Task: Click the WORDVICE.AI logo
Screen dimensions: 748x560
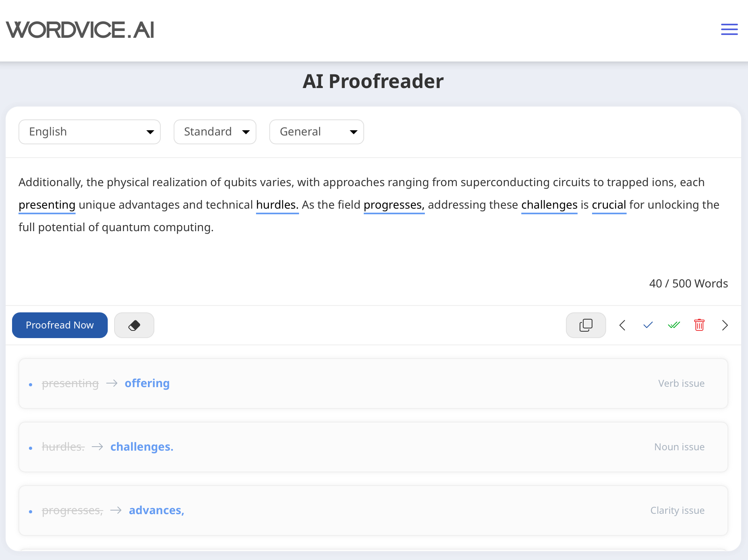Action: click(x=80, y=29)
